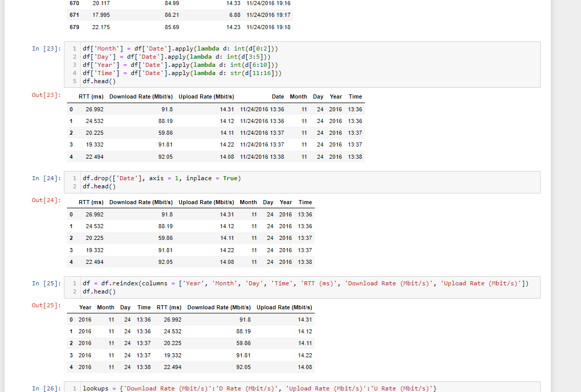Click 91.8 in row 0 of Out[25] table
581x392 pixels.
tap(245, 320)
